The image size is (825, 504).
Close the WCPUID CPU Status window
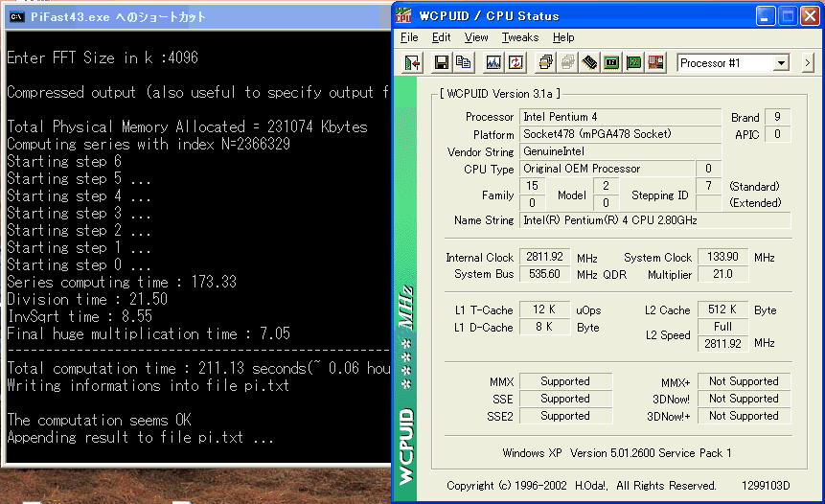pyautogui.click(x=811, y=15)
